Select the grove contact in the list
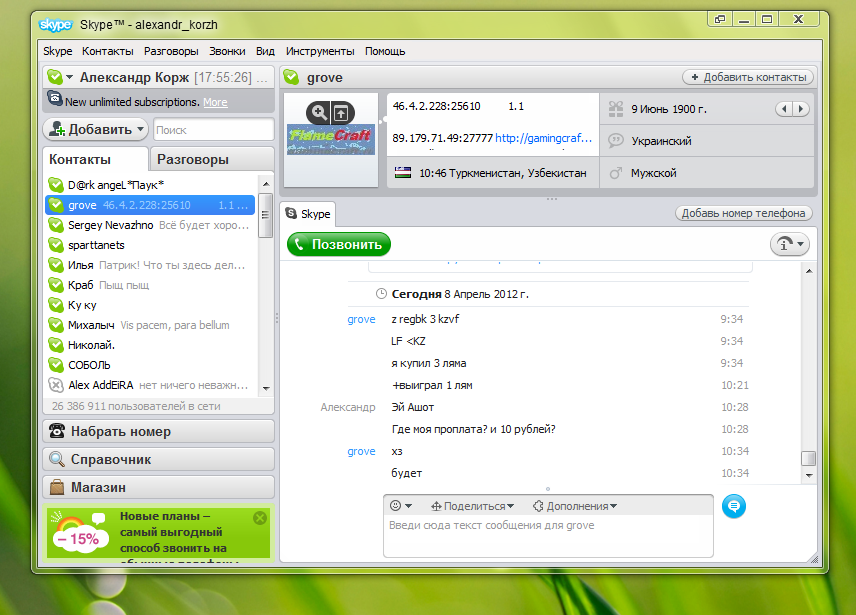Screen dimensions: 856x615 click(150, 205)
